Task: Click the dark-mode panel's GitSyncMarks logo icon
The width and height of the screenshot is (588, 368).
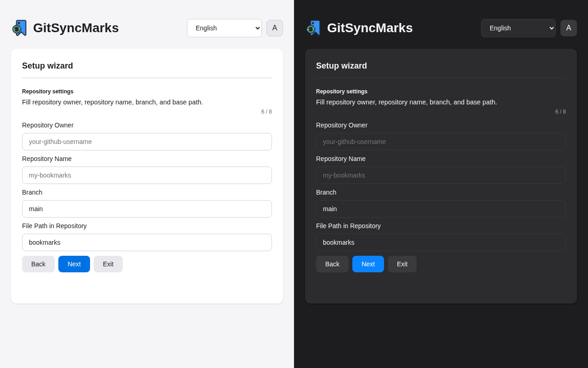Action: [313, 28]
